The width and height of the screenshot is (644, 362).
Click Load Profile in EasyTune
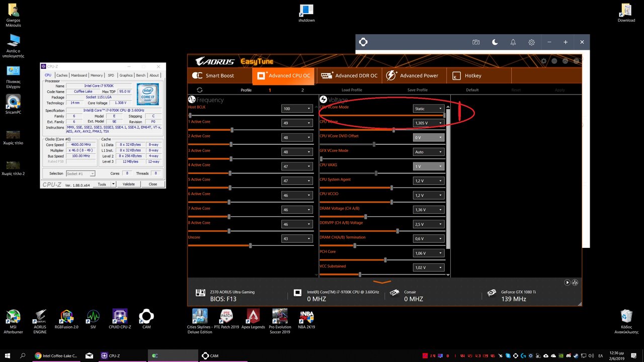click(x=352, y=90)
